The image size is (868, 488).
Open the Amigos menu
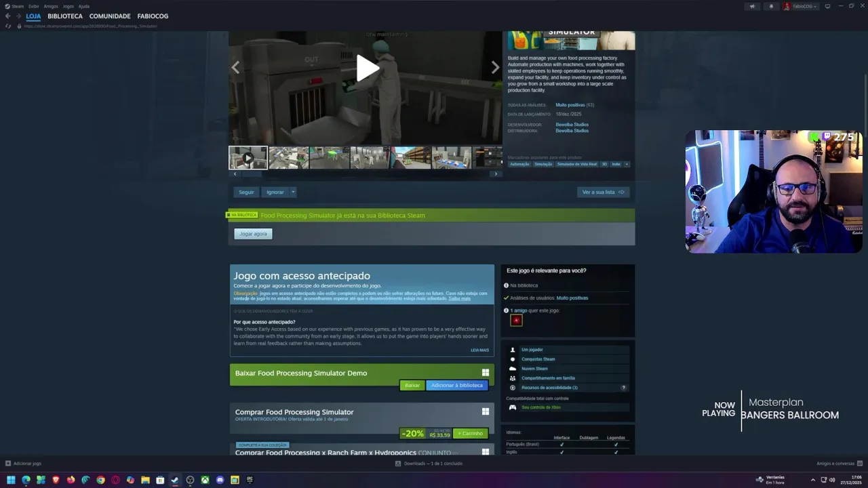(x=51, y=6)
